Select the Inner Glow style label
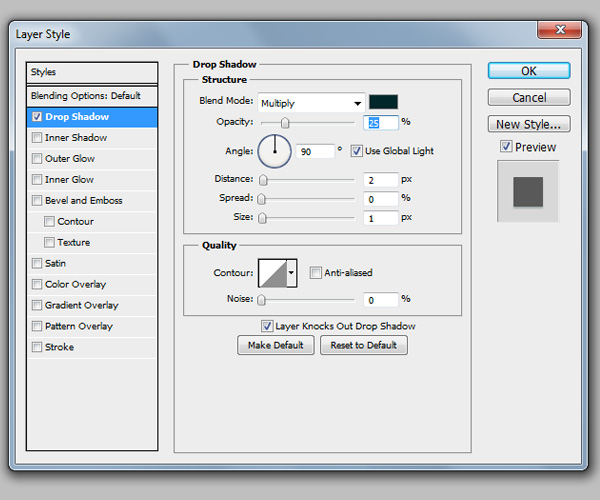The image size is (600, 500). (x=69, y=179)
